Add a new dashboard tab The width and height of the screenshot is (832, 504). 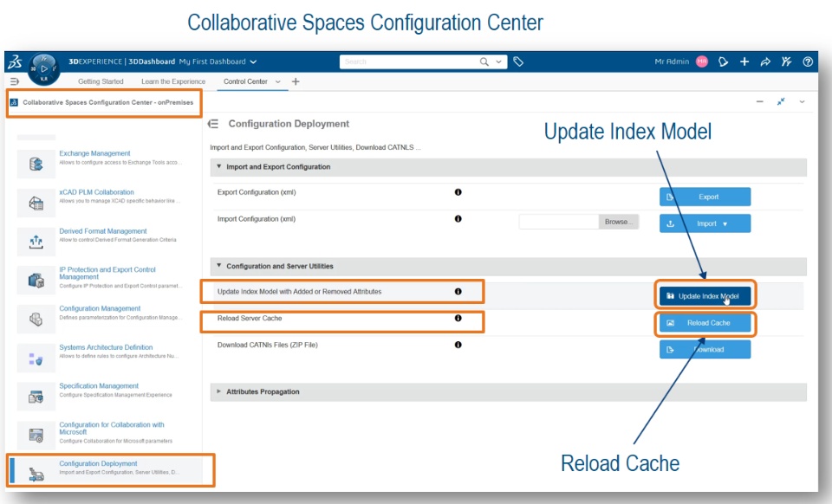click(296, 81)
